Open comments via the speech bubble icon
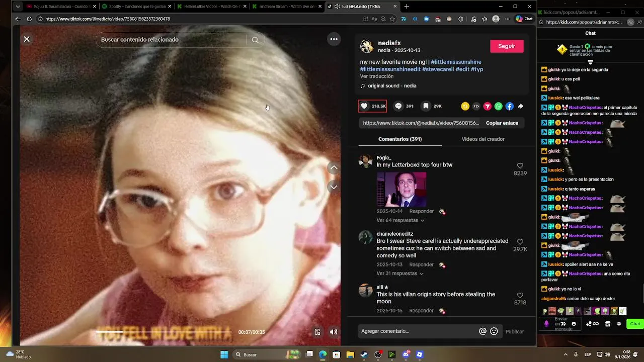This screenshot has height=362, width=644. coord(398,106)
